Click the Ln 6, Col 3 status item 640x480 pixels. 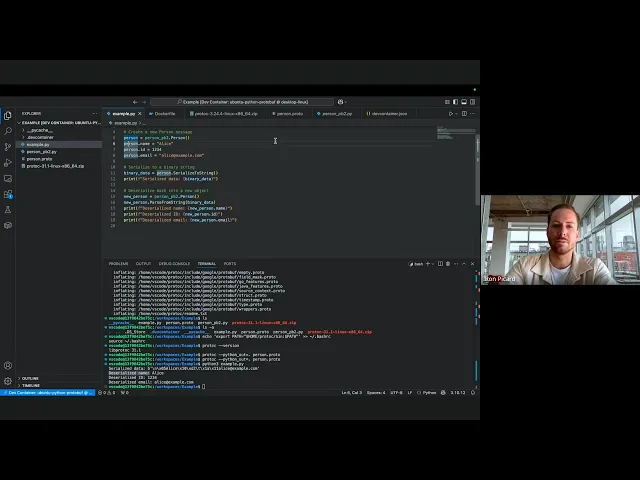[351, 393]
